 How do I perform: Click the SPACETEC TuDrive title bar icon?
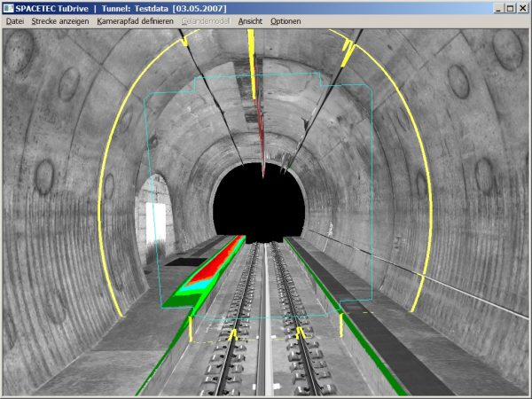coord(8,7)
